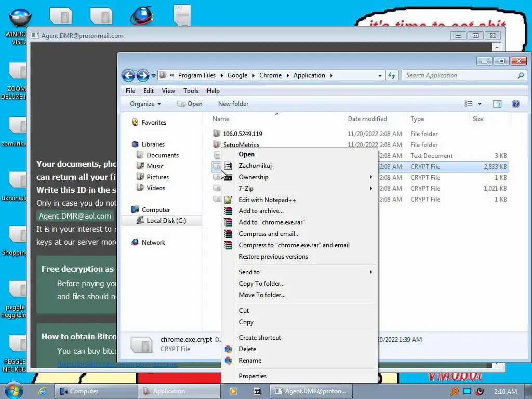Click the Program Files breadcrumb

point(197,75)
